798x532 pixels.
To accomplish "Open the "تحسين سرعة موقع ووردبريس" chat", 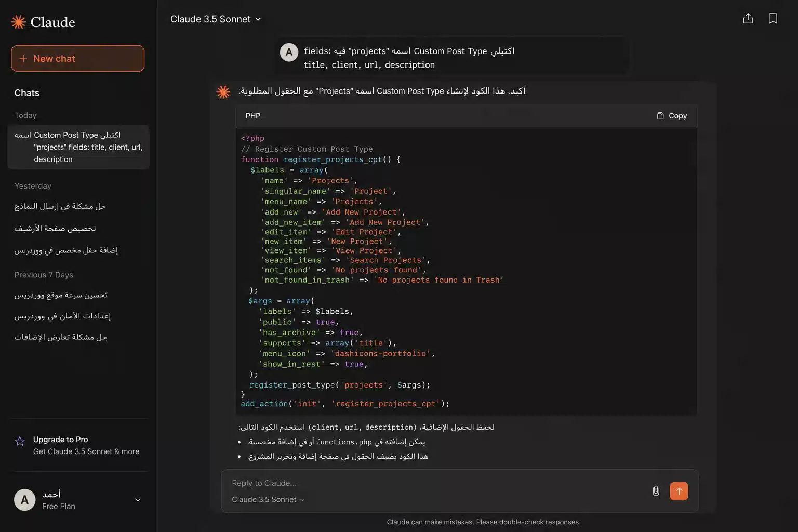I will pos(61,295).
